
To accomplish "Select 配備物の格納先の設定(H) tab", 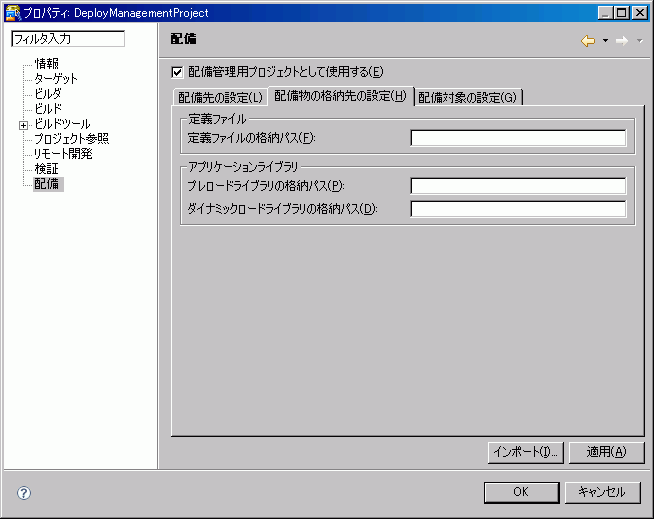I will pos(341,96).
